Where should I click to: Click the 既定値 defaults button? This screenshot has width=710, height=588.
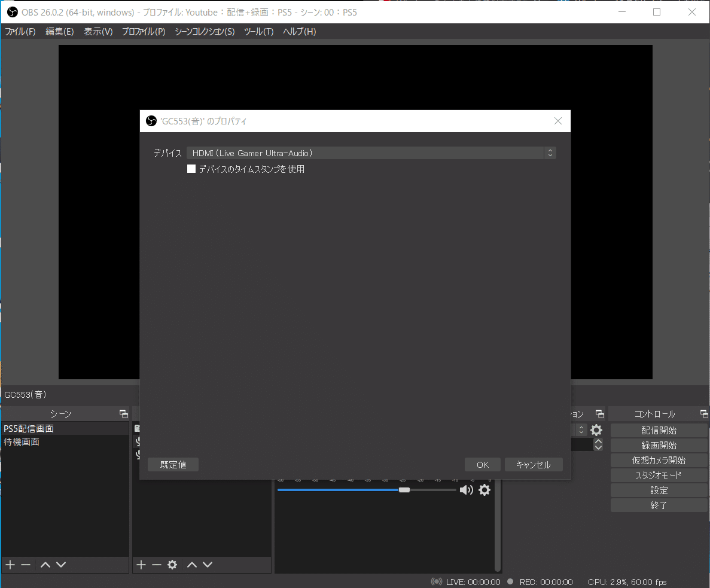[x=173, y=465]
